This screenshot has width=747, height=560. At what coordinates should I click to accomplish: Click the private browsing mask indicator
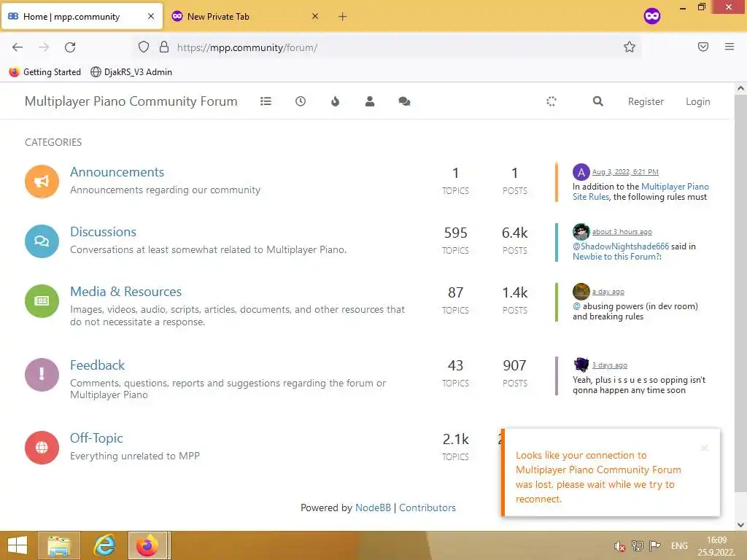click(x=652, y=16)
